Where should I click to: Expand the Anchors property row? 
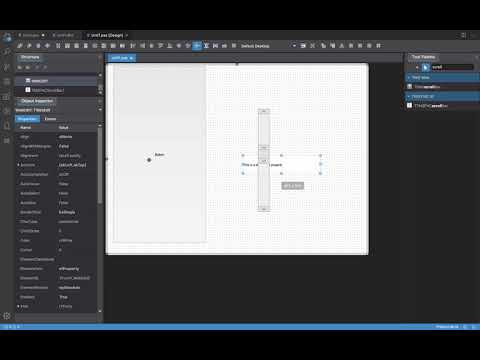18,165
